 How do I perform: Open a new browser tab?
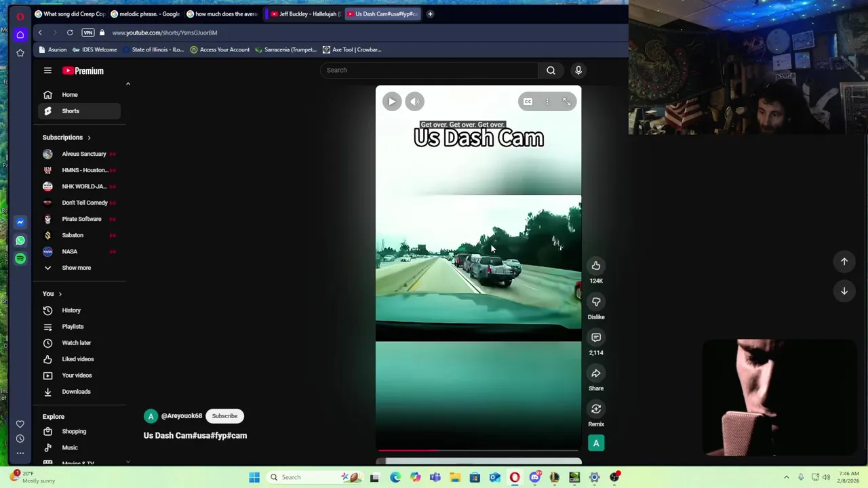coord(430,14)
